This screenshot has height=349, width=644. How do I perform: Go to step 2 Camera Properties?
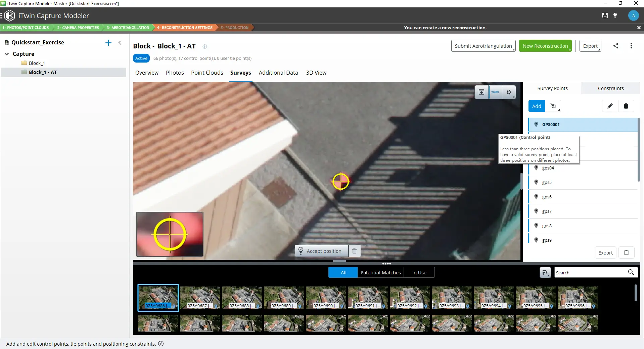click(78, 28)
